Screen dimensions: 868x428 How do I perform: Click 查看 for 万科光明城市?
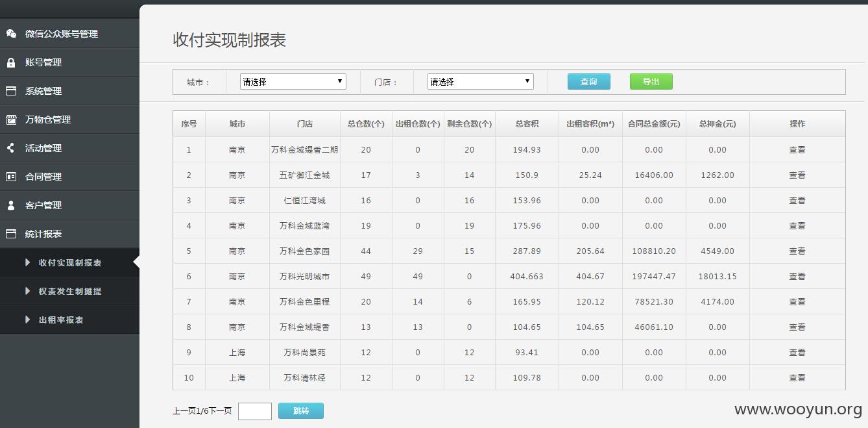797,276
